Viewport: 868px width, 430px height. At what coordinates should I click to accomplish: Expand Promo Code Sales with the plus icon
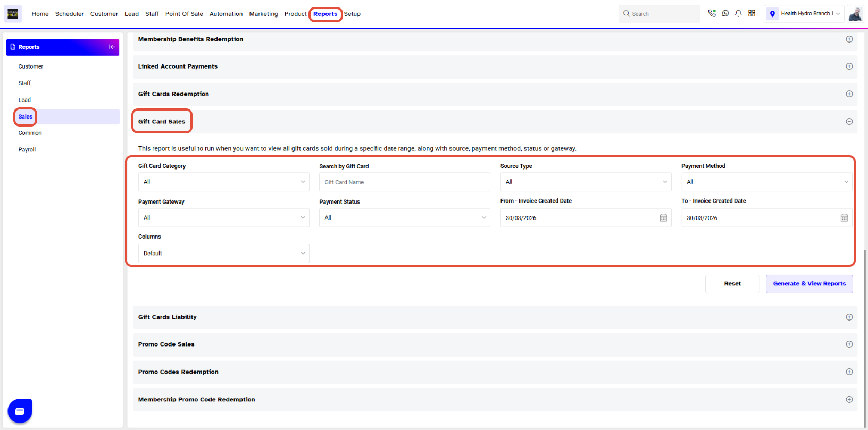(849, 344)
